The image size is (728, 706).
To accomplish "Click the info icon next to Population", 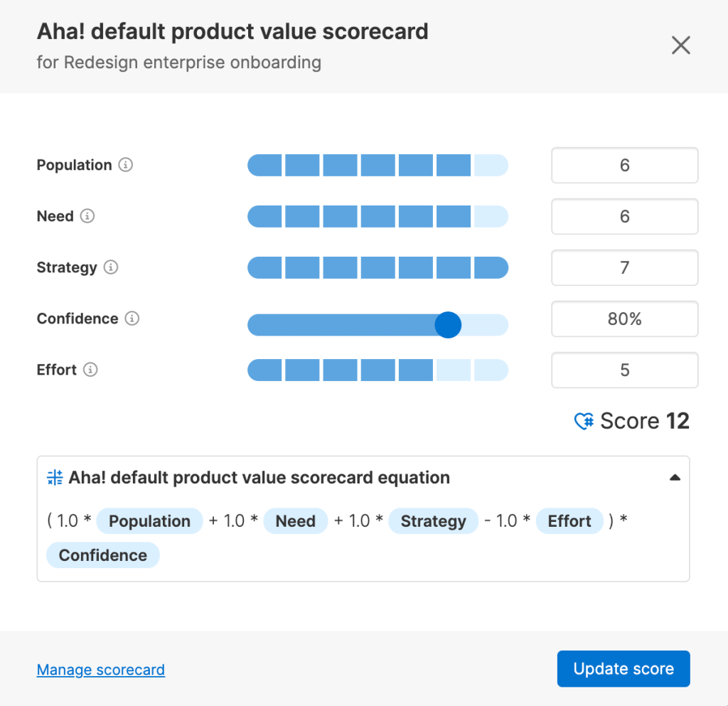I will tap(126, 165).
